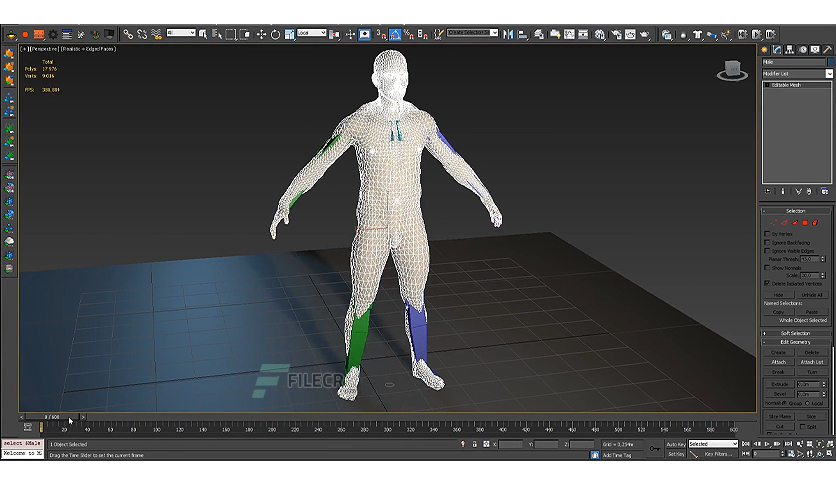Enable the Show Normals checkbox
Image resolution: width=836 pixels, height=484 pixels.
point(767,268)
